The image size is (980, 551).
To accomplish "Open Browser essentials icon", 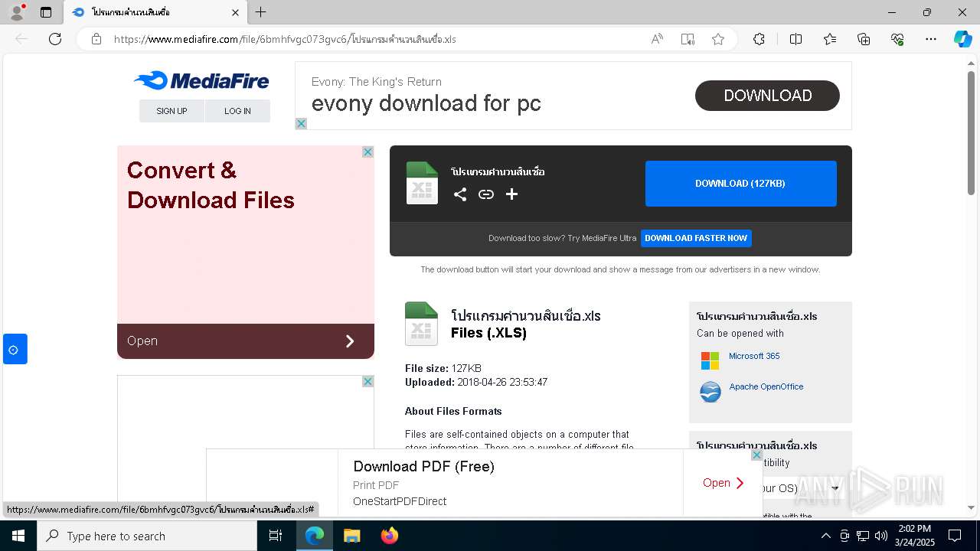I will [x=897, y=39].
